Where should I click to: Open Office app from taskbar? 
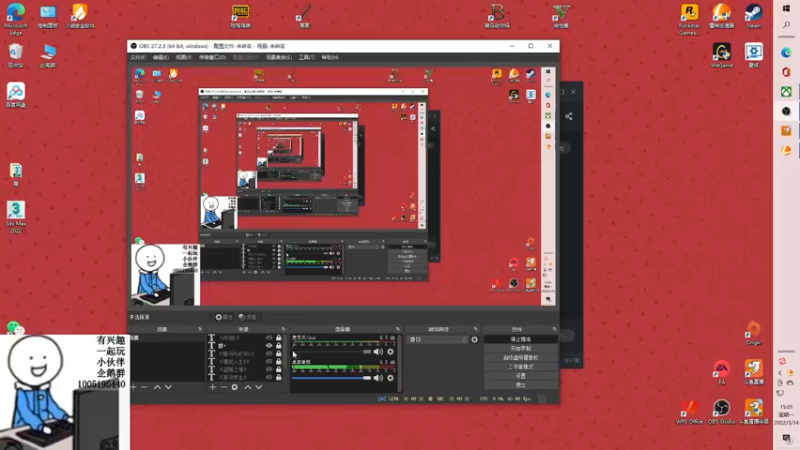point(786,72)
